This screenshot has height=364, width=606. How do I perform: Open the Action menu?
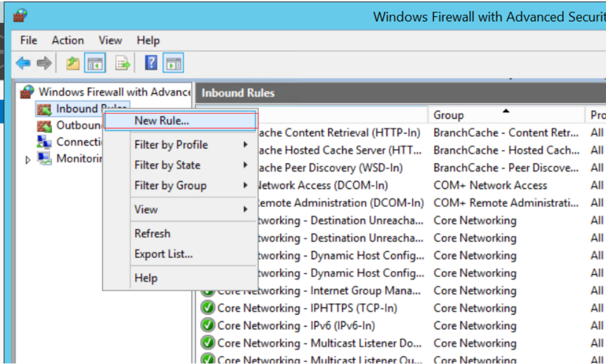coord(68,40)
